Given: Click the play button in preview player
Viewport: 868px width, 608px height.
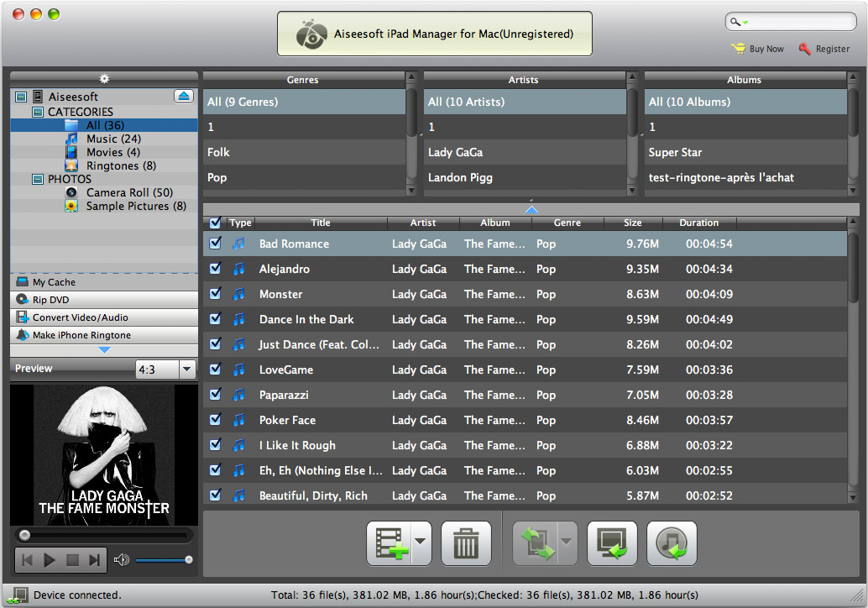Looking at the screenshot, I should [50, 560].
